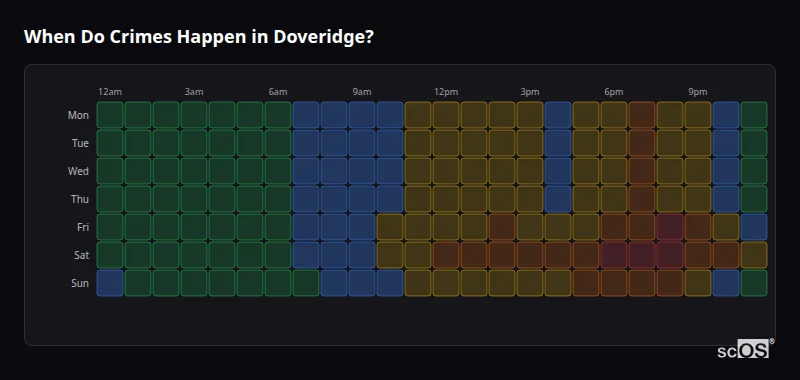Click the '12pm' column label
This screenshot has width=800, height=380.
point(446,92)
